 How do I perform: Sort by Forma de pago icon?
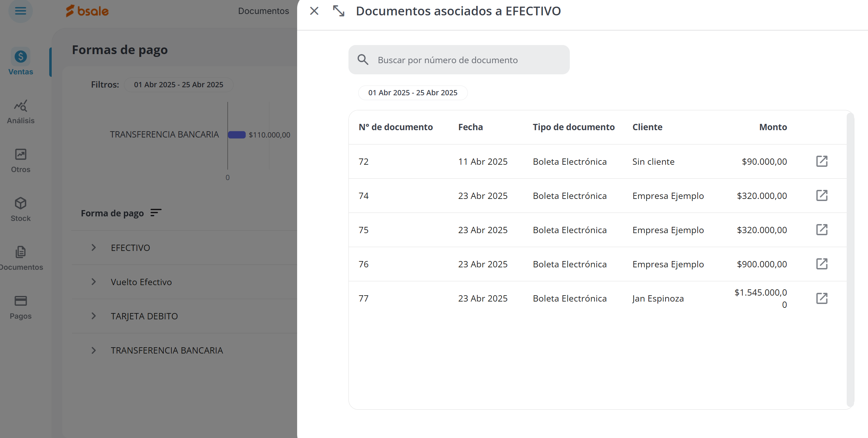pos(156,213)
